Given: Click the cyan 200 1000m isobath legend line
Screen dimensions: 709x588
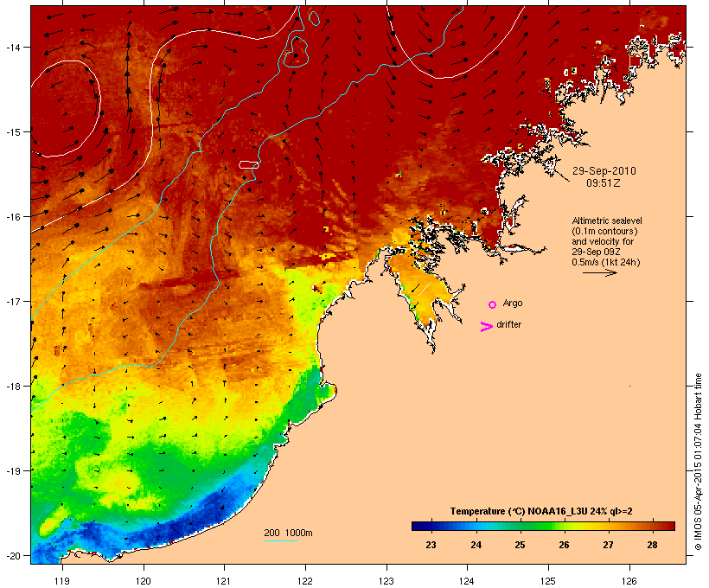Looking at the screenshot, I should pyautogui.click(x=280, y=540).
